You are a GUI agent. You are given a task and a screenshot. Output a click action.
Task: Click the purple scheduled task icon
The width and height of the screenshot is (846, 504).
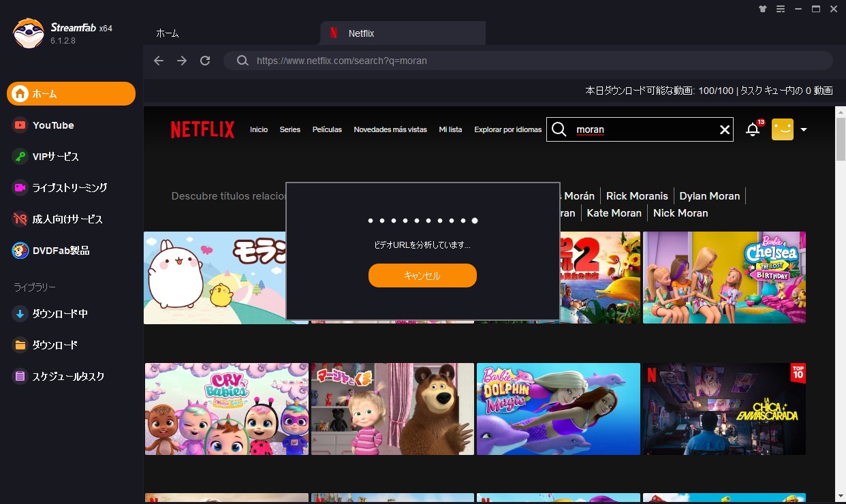pyautogui.click(x=20, y=377)
